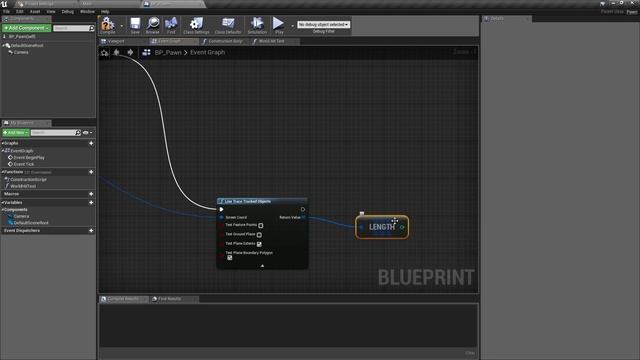This screenshot has width=640, height=360.
Task: Focus the My Blueprint search field
Action: click(x=56, y=133)
